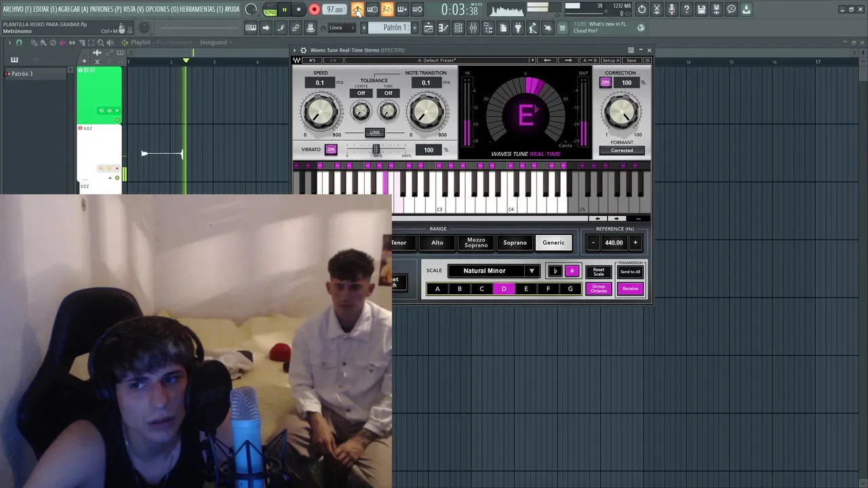Click Waves plugin undo arrow
This screenshot has width=868, height=488.
click(313, 60)
